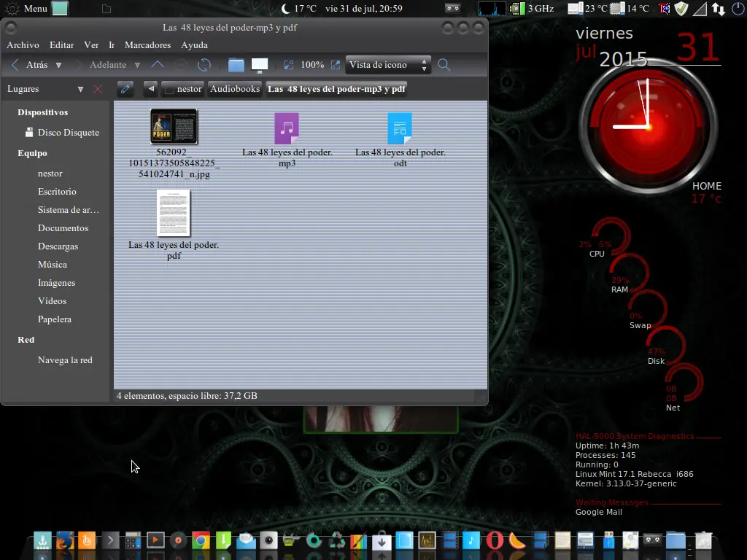The height and width of the screenshot is (560, 747).
Task: Open the Archivo menu
Action: [23, 45]
